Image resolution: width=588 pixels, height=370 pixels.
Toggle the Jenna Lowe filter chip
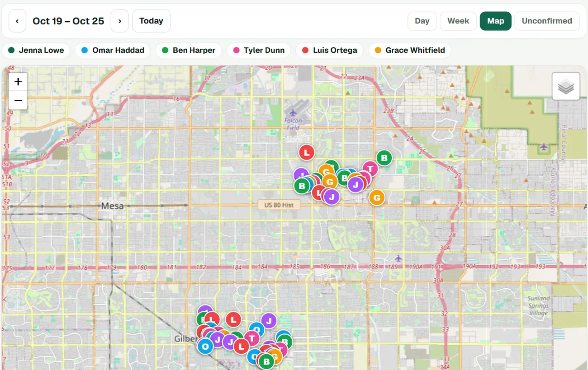coord(36,50)
